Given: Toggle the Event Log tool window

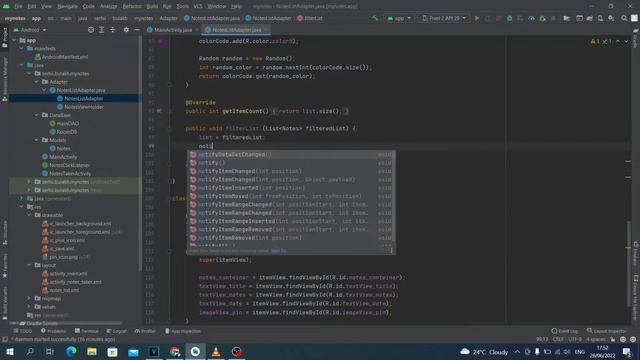Looking at the screenshot, I should (565, 331).
